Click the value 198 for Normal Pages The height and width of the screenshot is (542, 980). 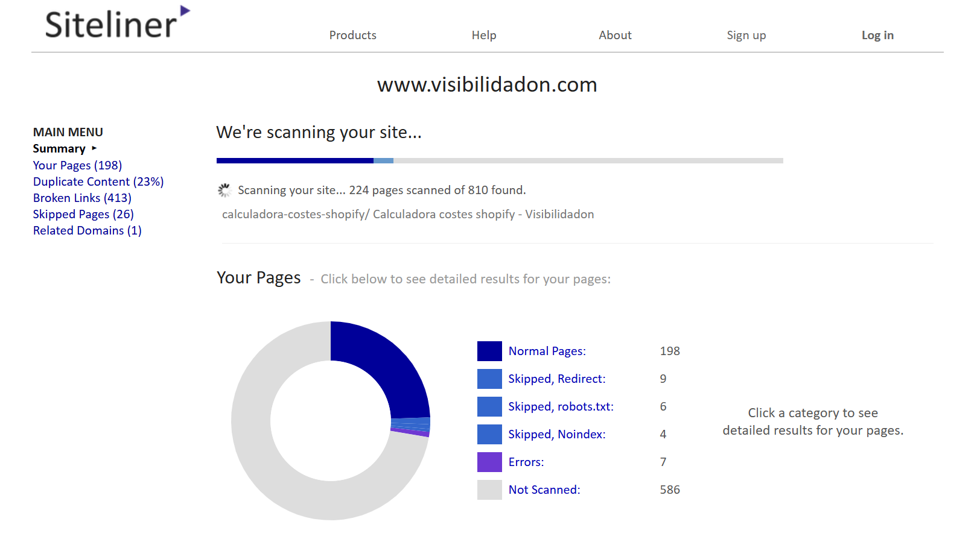pyautogui.click(x=670, y=351)
